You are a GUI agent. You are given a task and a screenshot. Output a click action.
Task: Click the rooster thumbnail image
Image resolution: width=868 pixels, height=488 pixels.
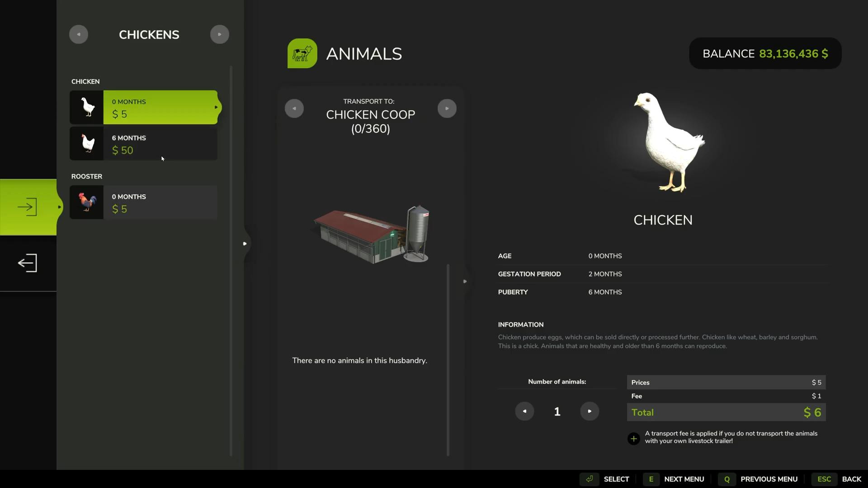click(87, 202)
